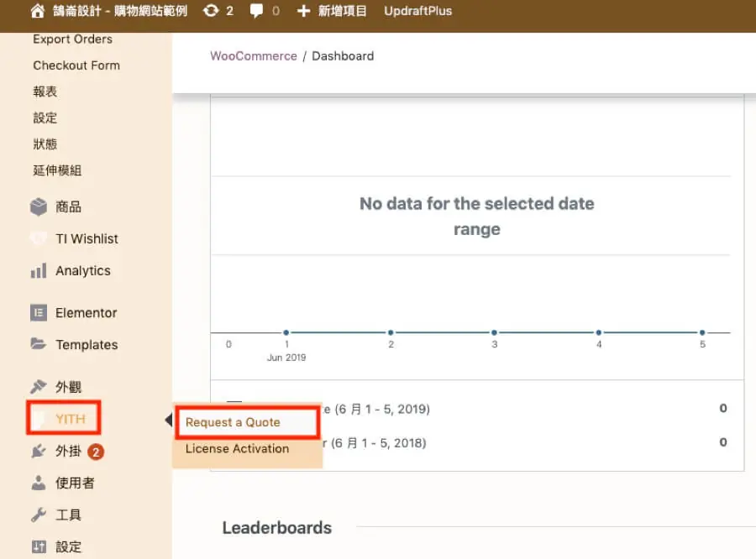The image size is (756, 559).
Task: Open the updates icon showing 2
Action: pos(211,11)
